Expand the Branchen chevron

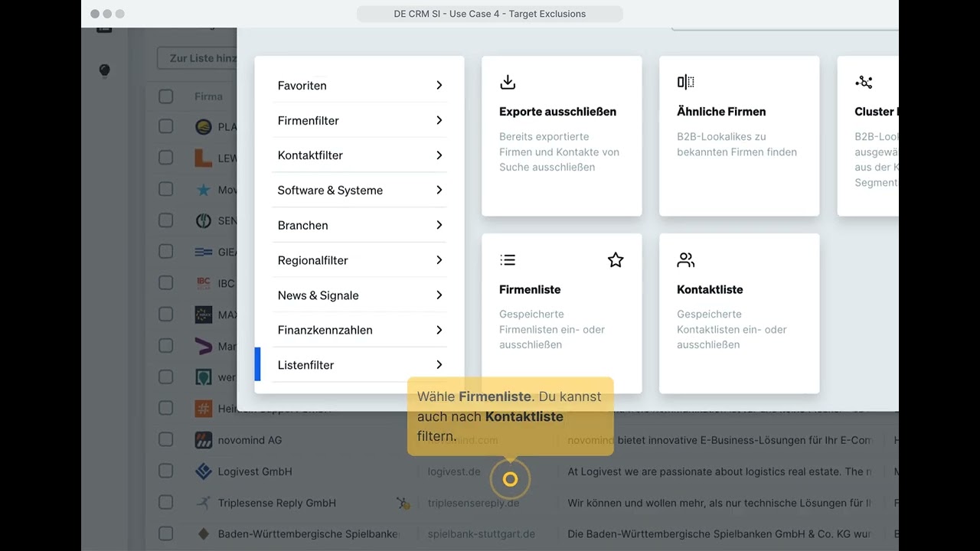pyautogui.click(x=439, y=225)
